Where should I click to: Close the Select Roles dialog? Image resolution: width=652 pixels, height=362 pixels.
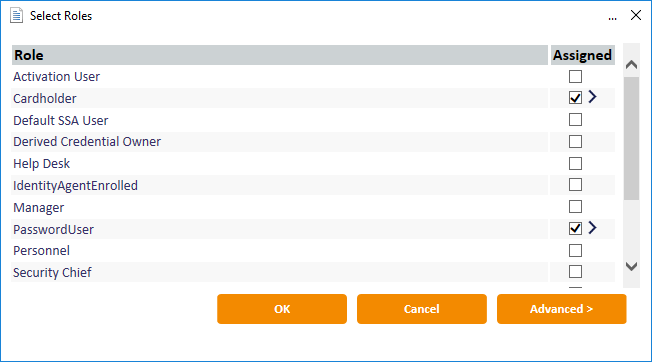(636, 15)
